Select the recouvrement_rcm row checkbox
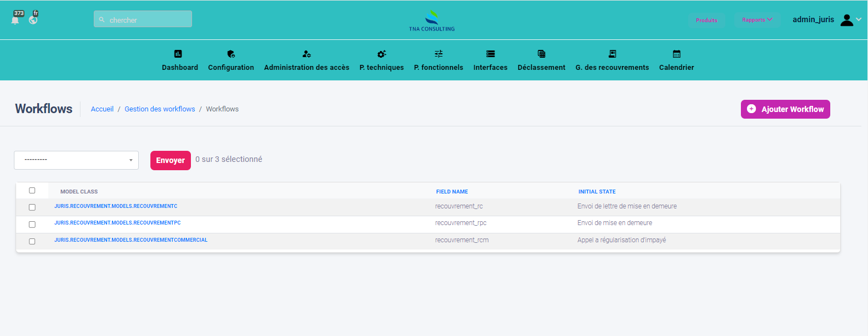This screenshot has width=868, height=336. 32,241
